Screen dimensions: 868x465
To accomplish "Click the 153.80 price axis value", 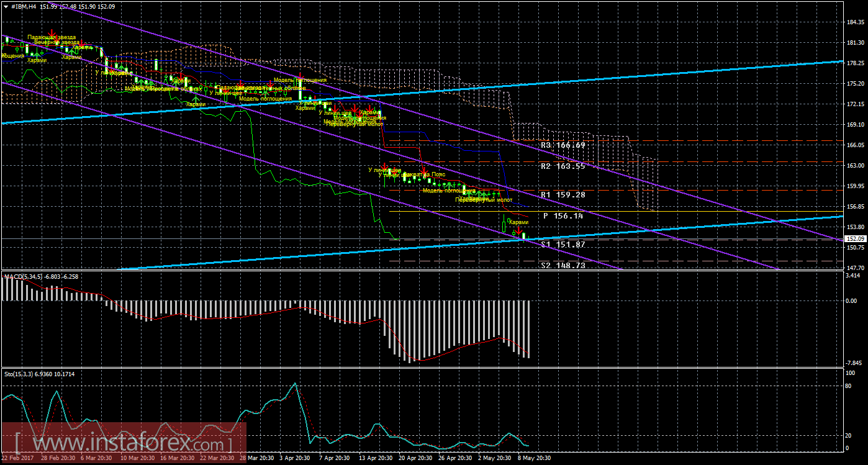I will [x=855, y=227].
